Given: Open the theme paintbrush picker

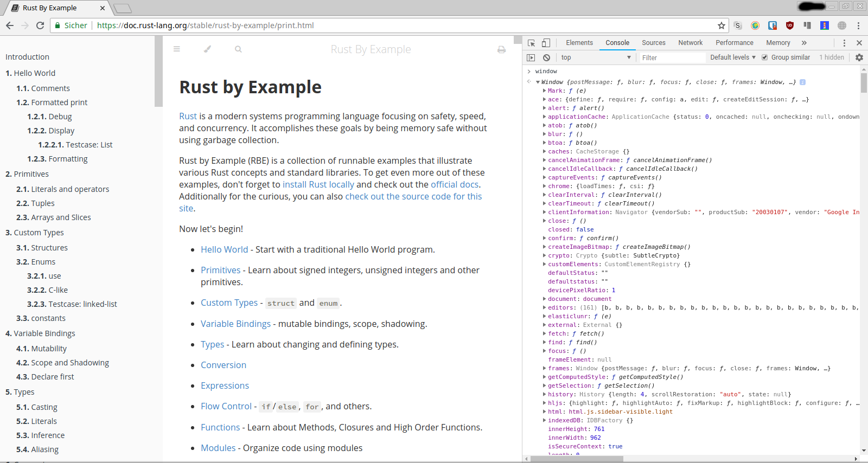Looking at the screenshot, I should tap(207, 49).
